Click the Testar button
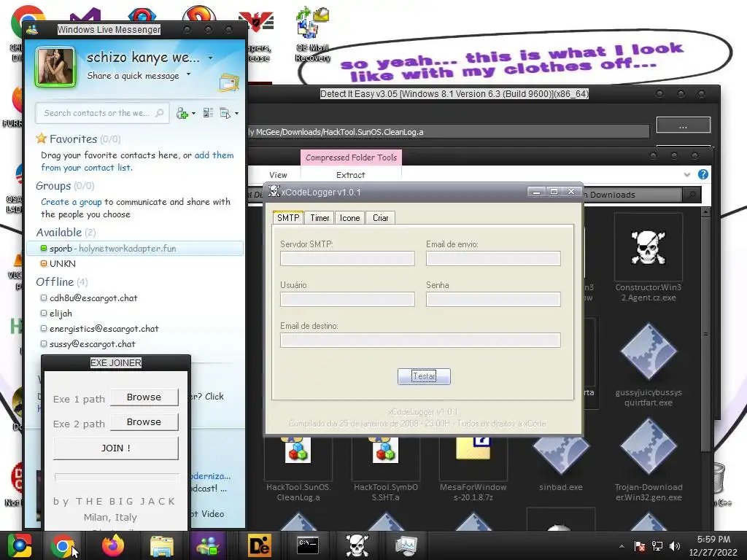 [424, 376]
